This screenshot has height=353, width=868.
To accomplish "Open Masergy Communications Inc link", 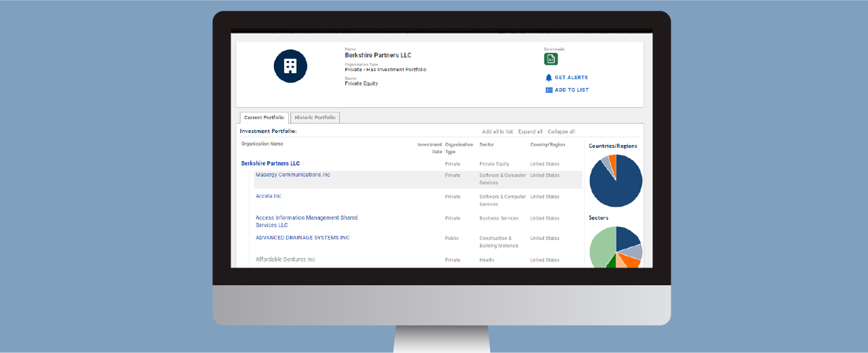I will click(293, 175).
